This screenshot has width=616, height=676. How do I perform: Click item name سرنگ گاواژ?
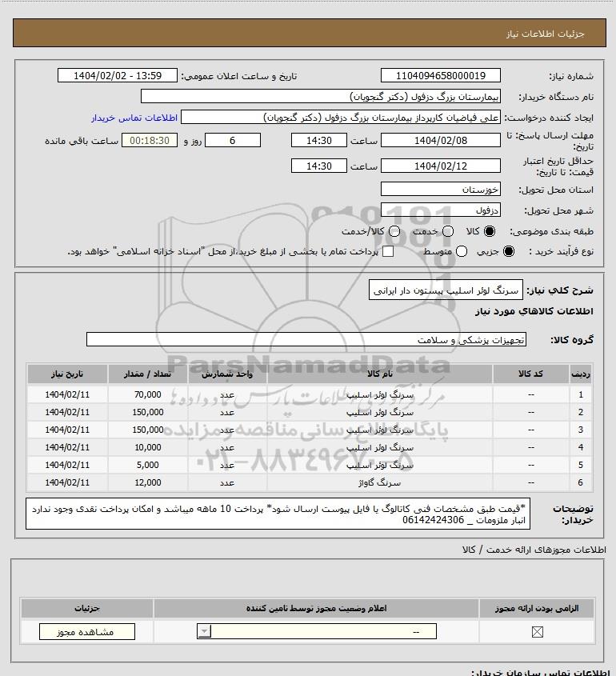(380, 483)
